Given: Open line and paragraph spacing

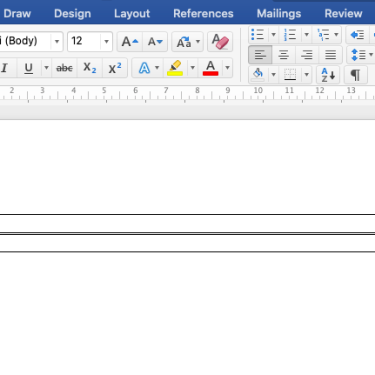Looking at the screenshot, I should tap(358, 55).
